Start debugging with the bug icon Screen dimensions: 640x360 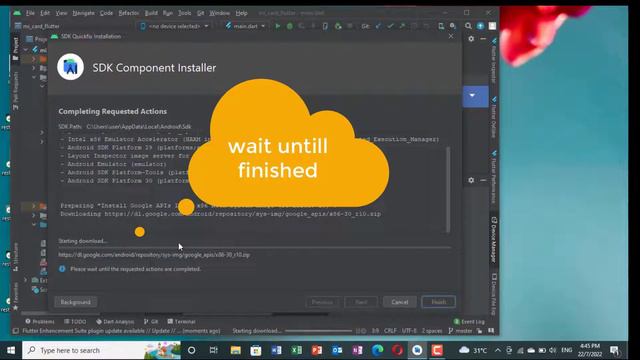pos(289,26)
